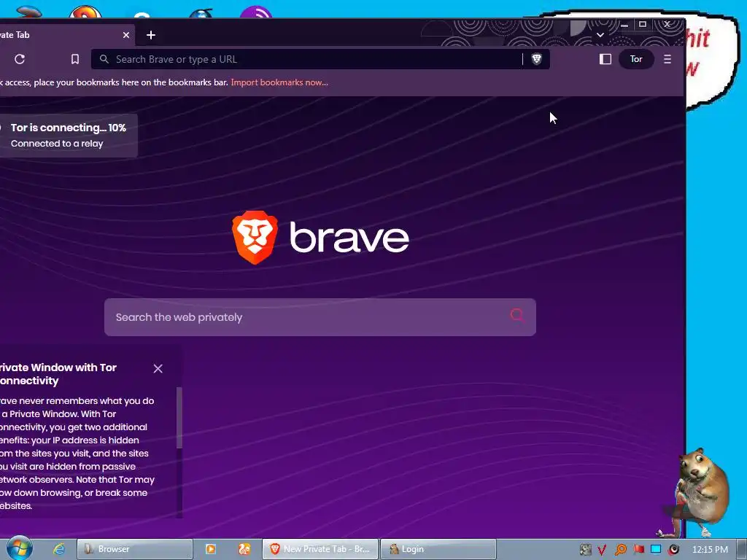Image resolution: width=747 pixels, height=560 pixels.
Task: Open the Windows Start orb
Action: click(x=20, y=548)
